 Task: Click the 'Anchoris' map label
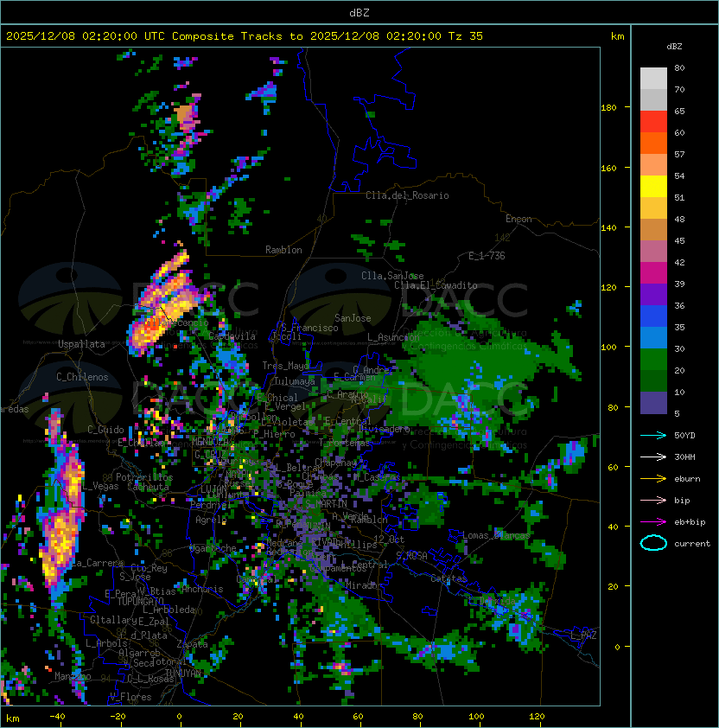click(202, 589)
